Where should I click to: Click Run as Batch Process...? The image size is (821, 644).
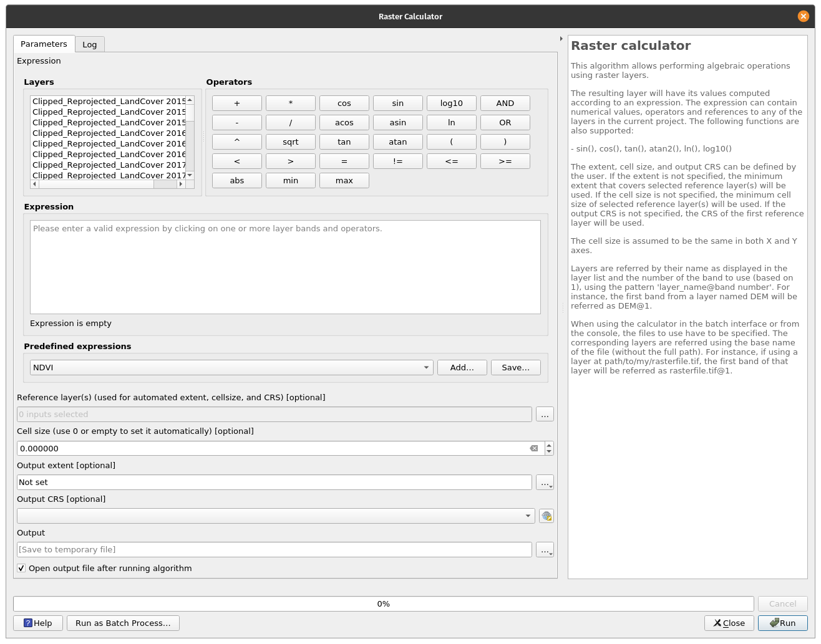(123, 623)
